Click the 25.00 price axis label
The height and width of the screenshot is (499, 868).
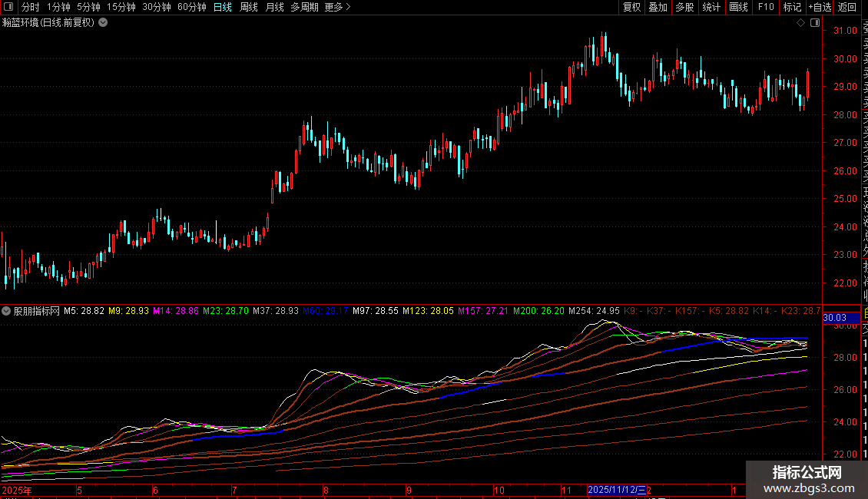coord(845,199)
